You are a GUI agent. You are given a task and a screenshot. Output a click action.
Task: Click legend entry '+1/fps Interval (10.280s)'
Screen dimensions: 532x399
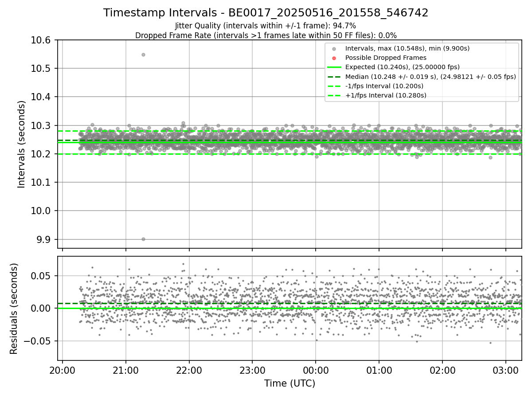pos(386,95)
